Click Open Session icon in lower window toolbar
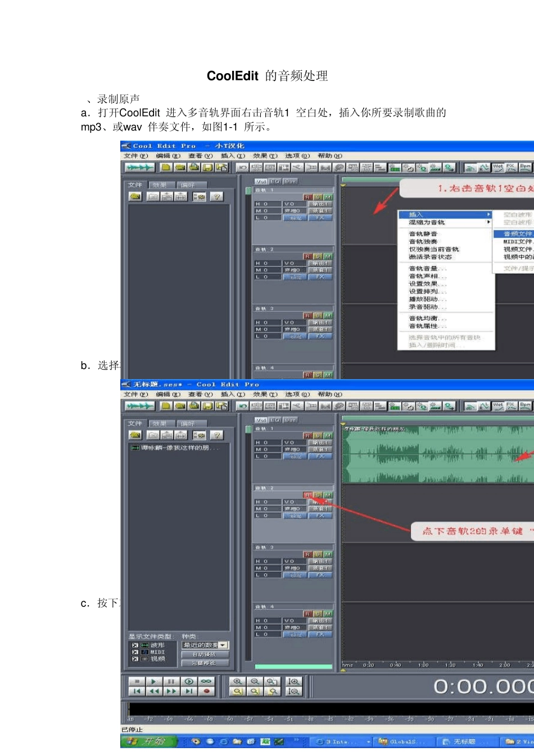 click(180, 406)
